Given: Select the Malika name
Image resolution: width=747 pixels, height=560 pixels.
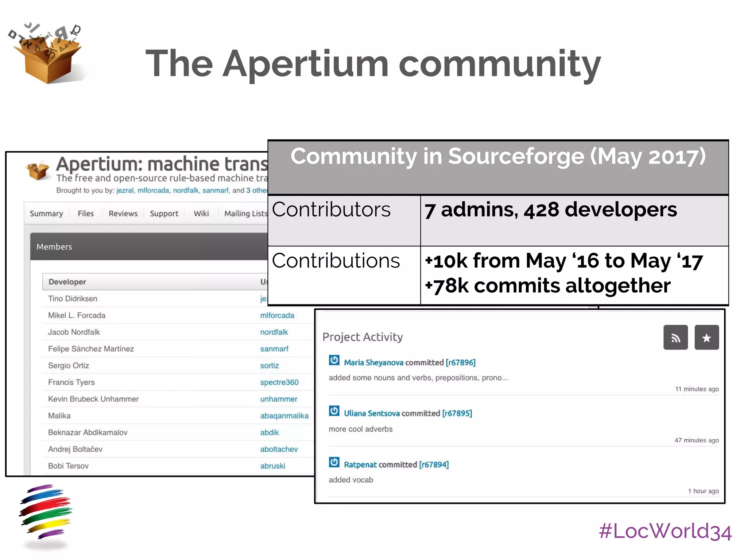Looking at the screenshot, I should coord(59,416).
